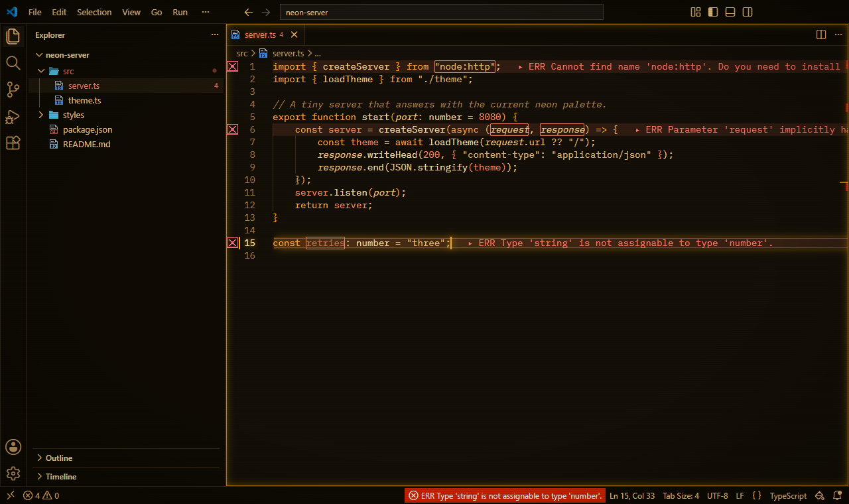Screen dimensions: 849x504
Task: Open the Extensions view icon
Action: coord(13,143)
